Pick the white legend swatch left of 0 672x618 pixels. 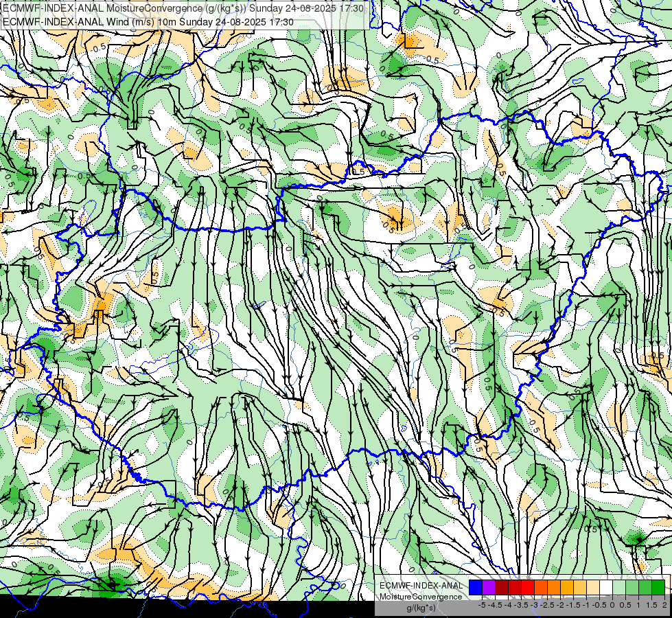click(606, 588)
